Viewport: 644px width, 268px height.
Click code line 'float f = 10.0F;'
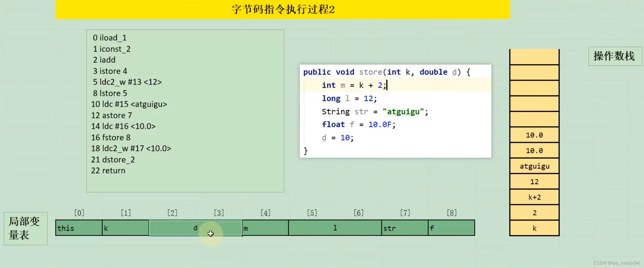[359, 125]
